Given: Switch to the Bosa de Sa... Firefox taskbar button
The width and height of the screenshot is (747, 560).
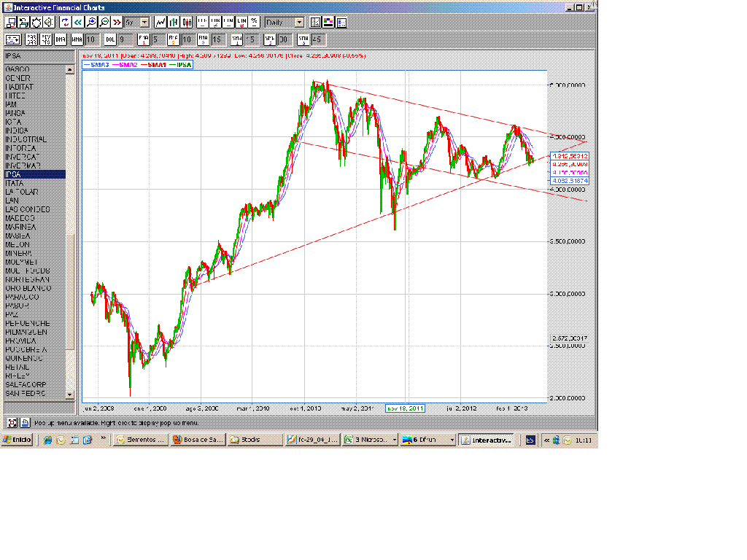Looking at the screenshot, I should click(x=198, y=440).
